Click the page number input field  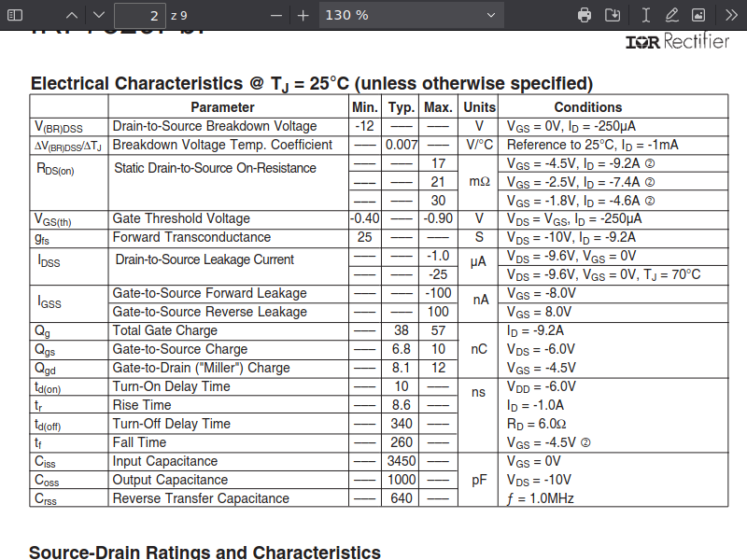point(139,15)
